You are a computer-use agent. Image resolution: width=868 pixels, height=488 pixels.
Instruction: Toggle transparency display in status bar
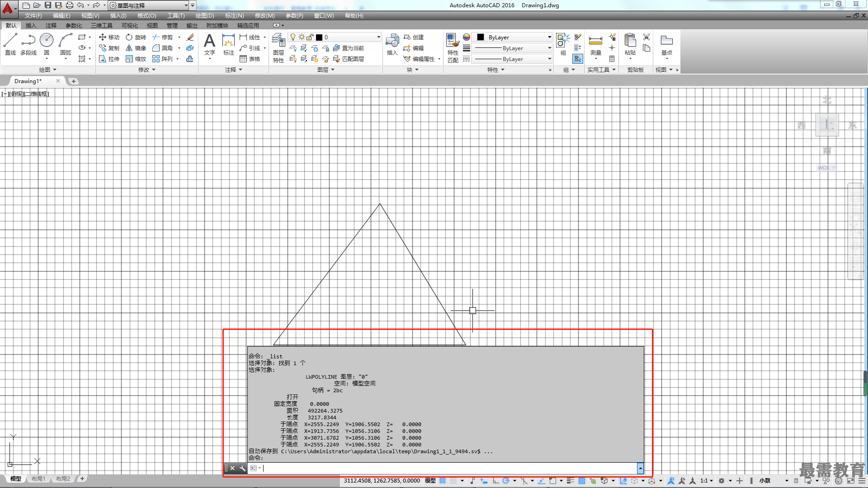(x=582, y=481)
